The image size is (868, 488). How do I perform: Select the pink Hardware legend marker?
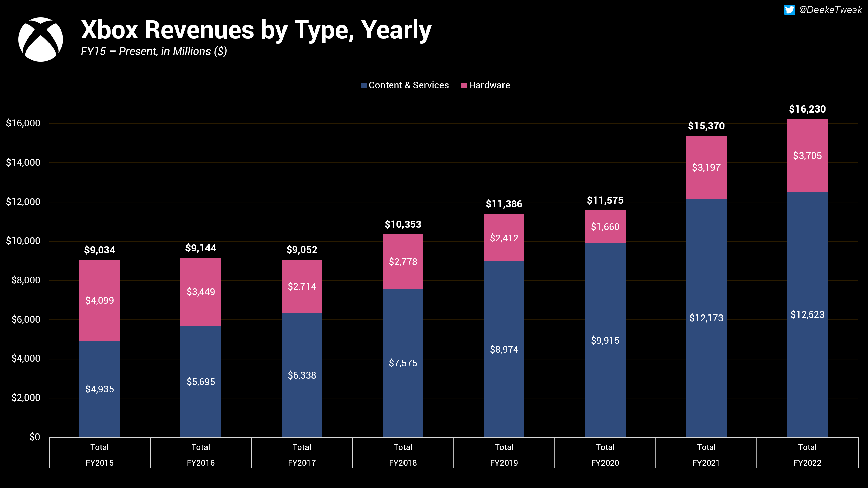click(463, 85)
